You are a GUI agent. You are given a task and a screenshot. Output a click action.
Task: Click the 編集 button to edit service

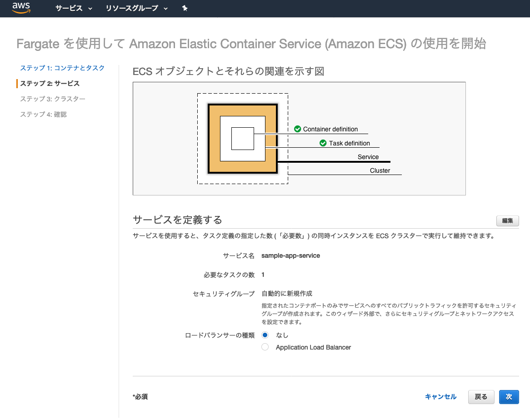[507, 221]
